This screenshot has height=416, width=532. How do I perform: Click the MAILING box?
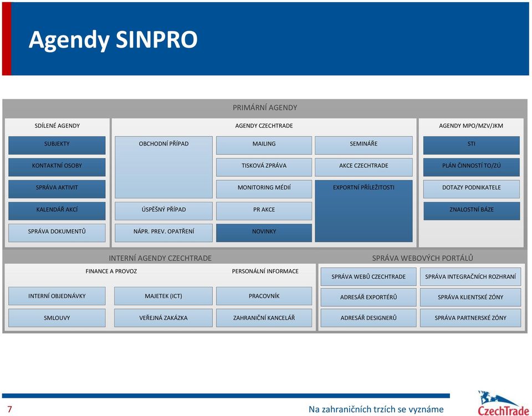[x=264, y=145]
